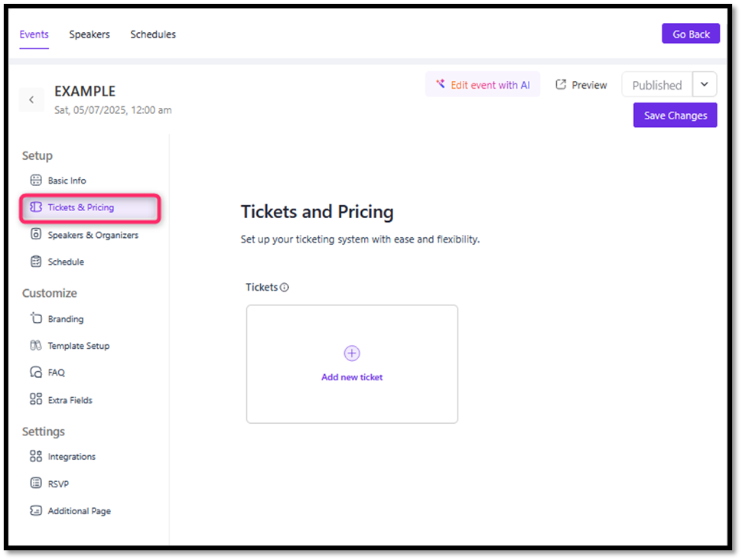This screenshot has height=560, width=742.
Task: Click the Template Setup icon
Action: (x=35, y=346)
